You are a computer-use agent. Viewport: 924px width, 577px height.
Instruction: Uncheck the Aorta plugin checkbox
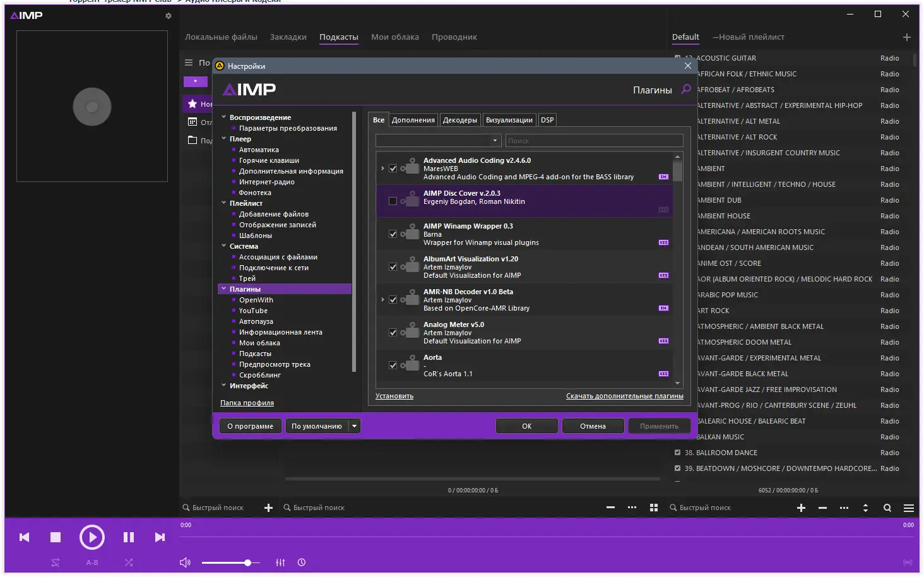393,366
